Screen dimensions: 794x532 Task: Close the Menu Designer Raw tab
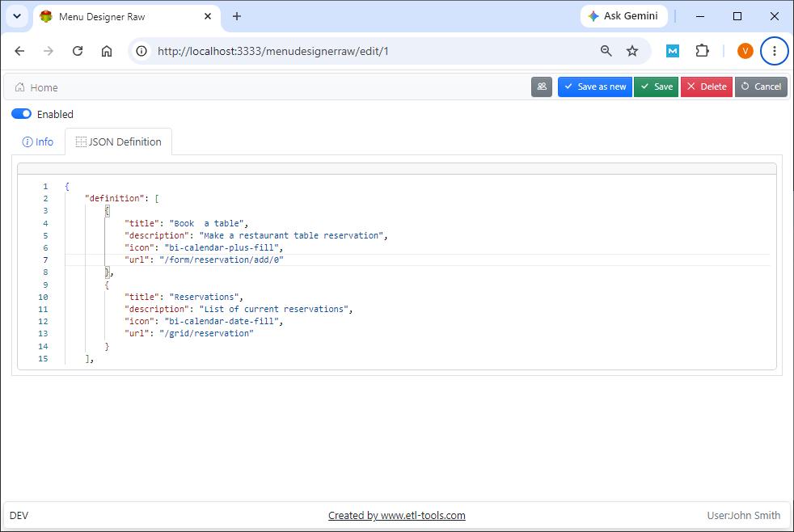208,16
